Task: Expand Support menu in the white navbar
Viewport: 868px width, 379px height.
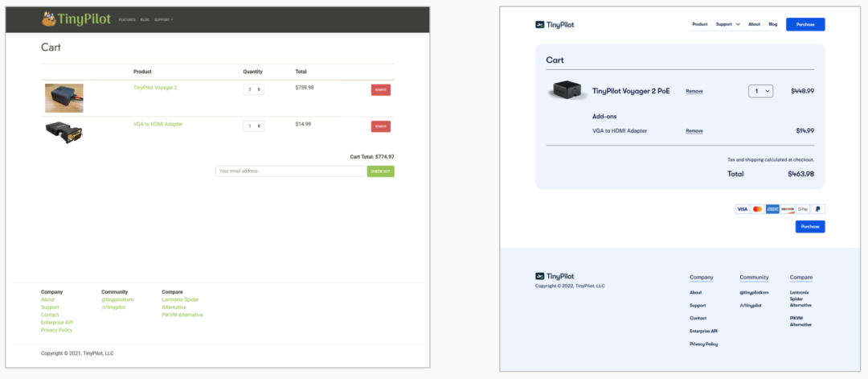Action: [727, 24]
